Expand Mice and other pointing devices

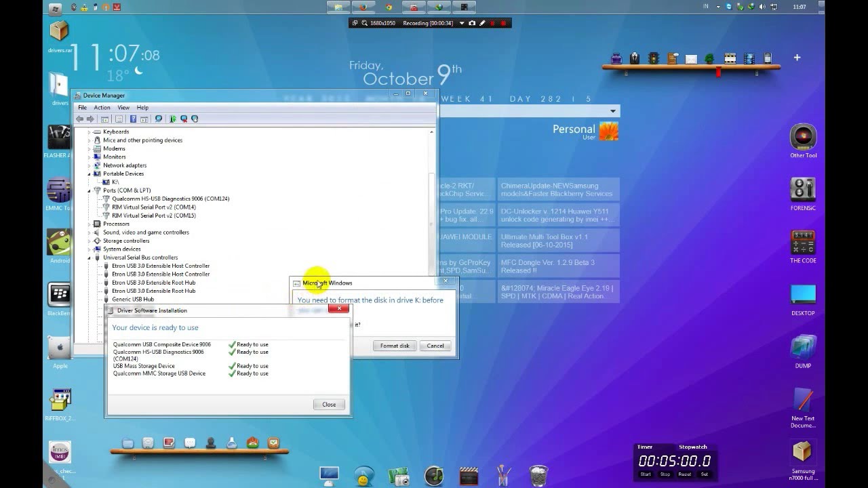pyautogui.click(x=89, y=140)
